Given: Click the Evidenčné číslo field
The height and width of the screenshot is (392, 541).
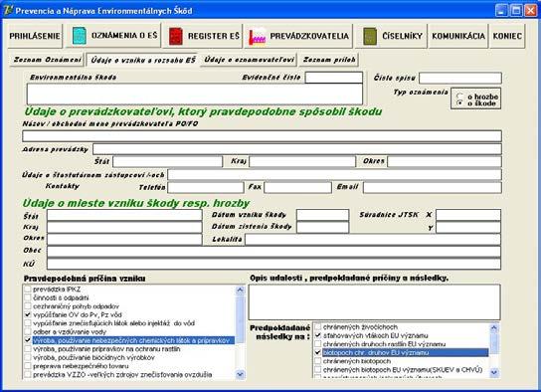Looking at the screenshot, I should 333,78.
